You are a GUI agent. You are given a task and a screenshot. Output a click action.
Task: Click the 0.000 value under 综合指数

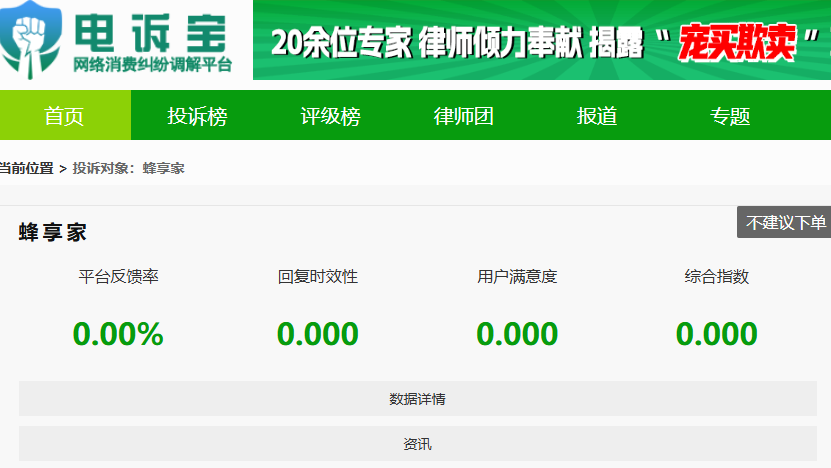pyautogui.click(x=717, y=334)
